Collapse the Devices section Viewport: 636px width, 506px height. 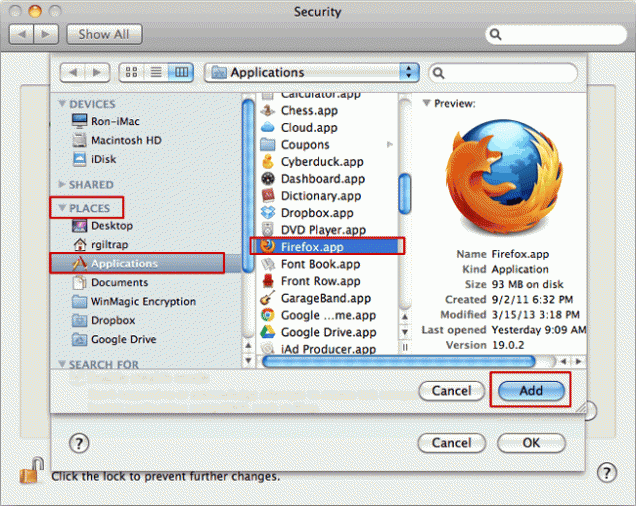[62, 103]
